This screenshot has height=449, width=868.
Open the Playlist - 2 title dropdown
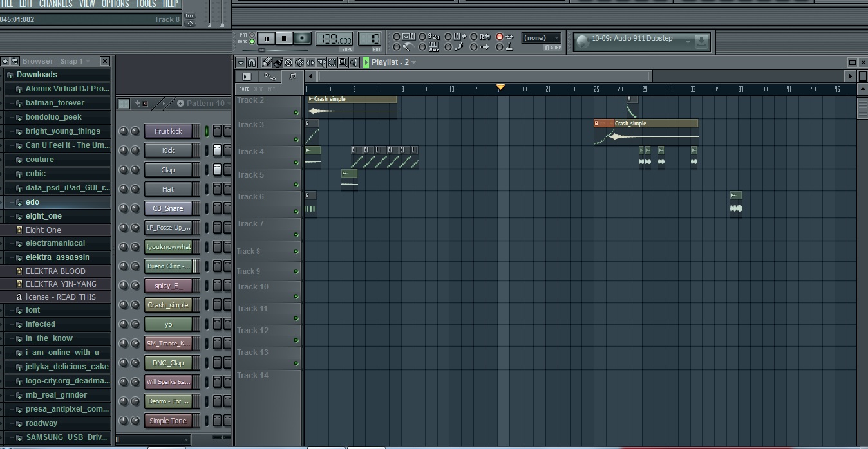coord(393,62)
